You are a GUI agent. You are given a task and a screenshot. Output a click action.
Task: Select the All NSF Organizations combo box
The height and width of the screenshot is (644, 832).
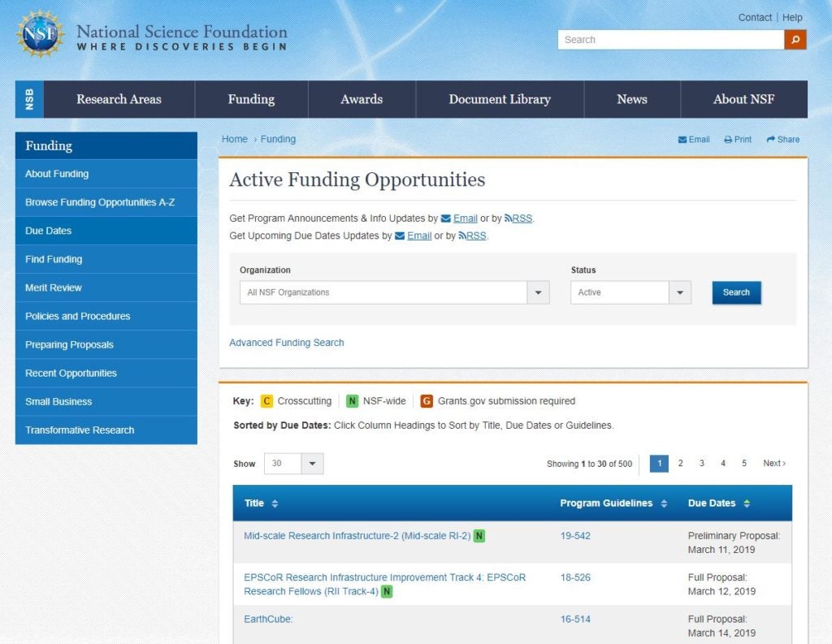[394, 292]
